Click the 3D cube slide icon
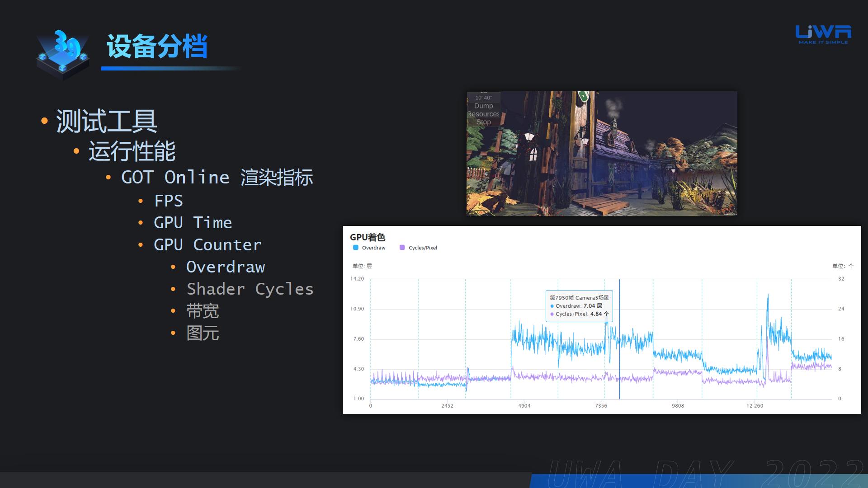Viewport: 868px width, 488px height. (x=63, y=54)
